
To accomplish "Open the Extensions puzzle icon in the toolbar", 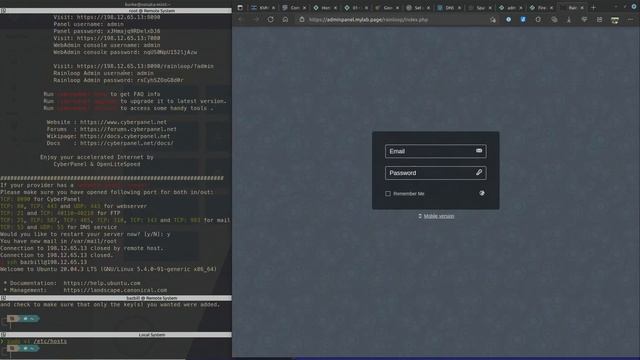I will [x=538, y=20].
